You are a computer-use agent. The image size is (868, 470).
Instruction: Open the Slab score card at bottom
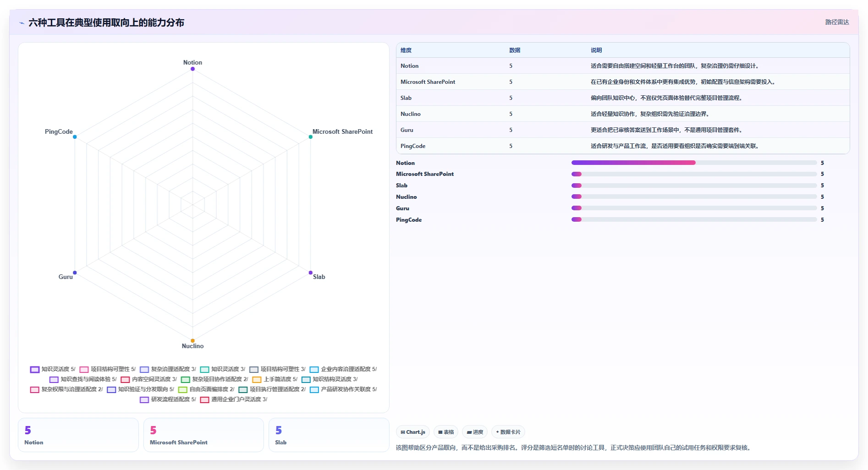click(329, 435)
